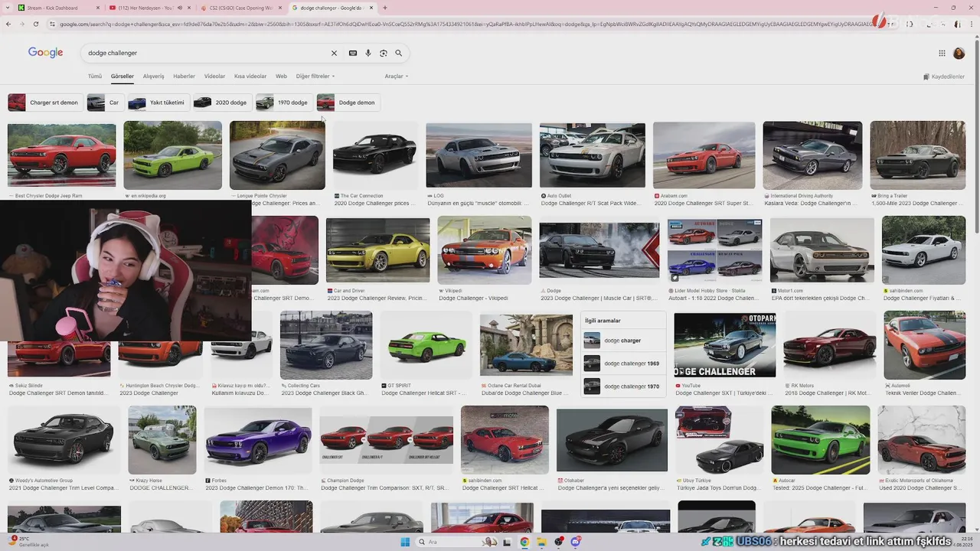Click the magnifier search button
980x551 pixels.
pyautogui.click(x=398, y=53)
